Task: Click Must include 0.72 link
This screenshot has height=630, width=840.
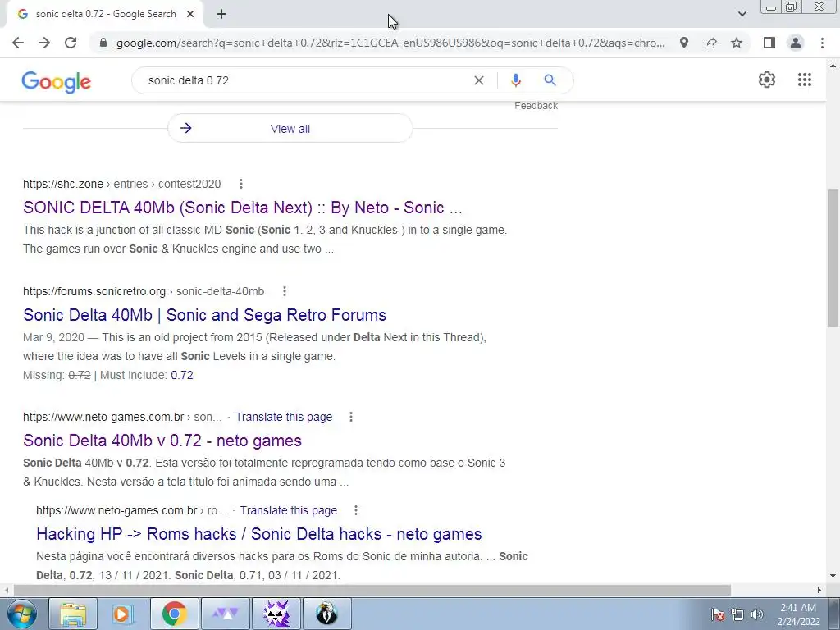Action: tap(181, 375)
